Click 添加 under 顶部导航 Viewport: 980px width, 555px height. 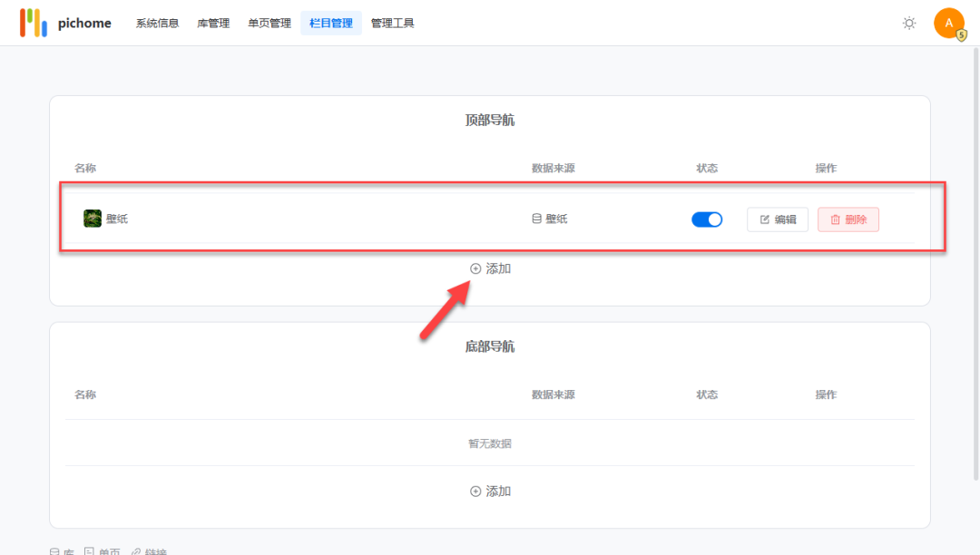490,268
